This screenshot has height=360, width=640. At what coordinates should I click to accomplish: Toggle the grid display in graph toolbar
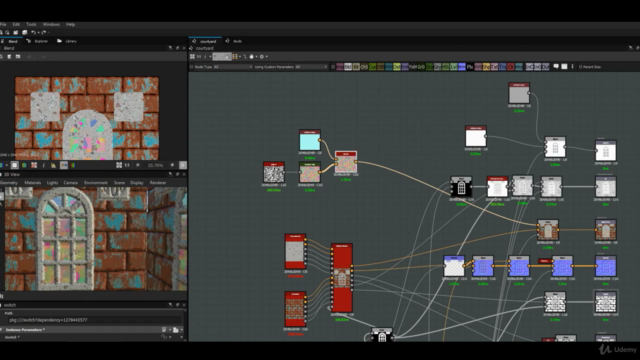pos(235,57)
